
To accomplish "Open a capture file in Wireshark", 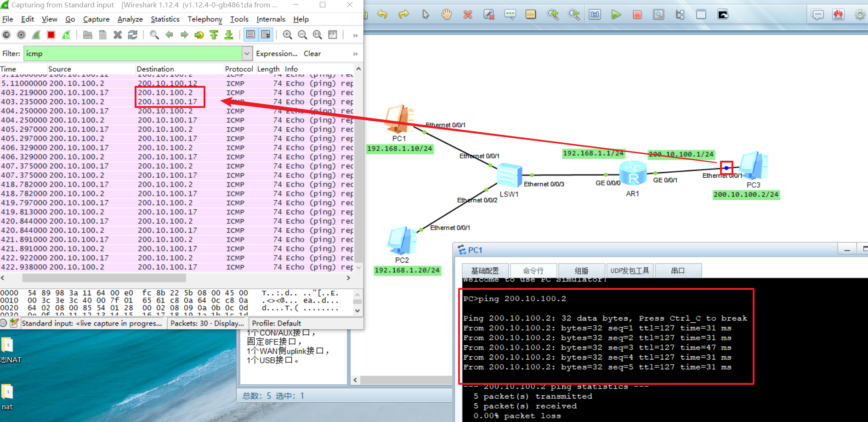I will [88, 35].
